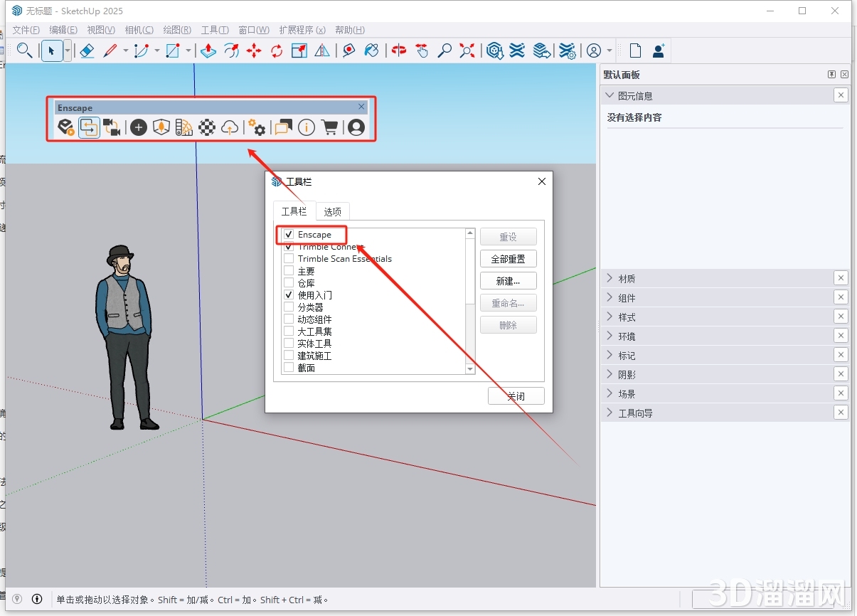Open Enscape settings gears icon
Screen dimensions: 857x616
pyautogui.click(x=257, y=127)
